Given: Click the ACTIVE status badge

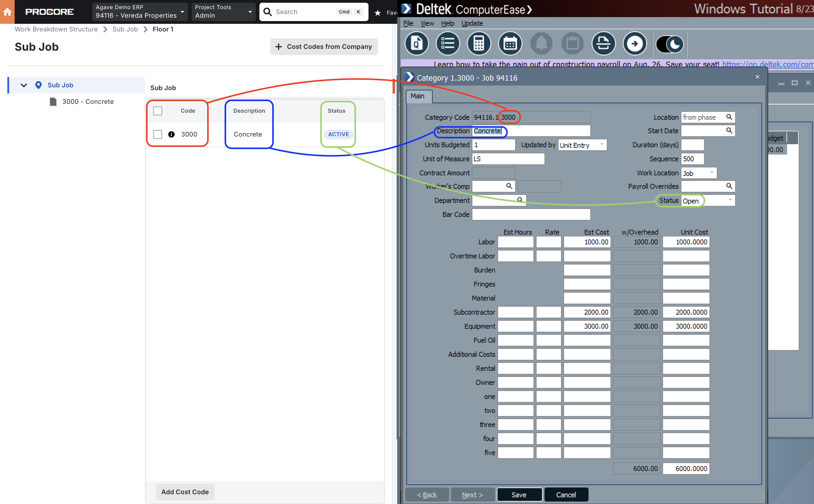Looking at the screenshot, I should [x=338, y=134].
